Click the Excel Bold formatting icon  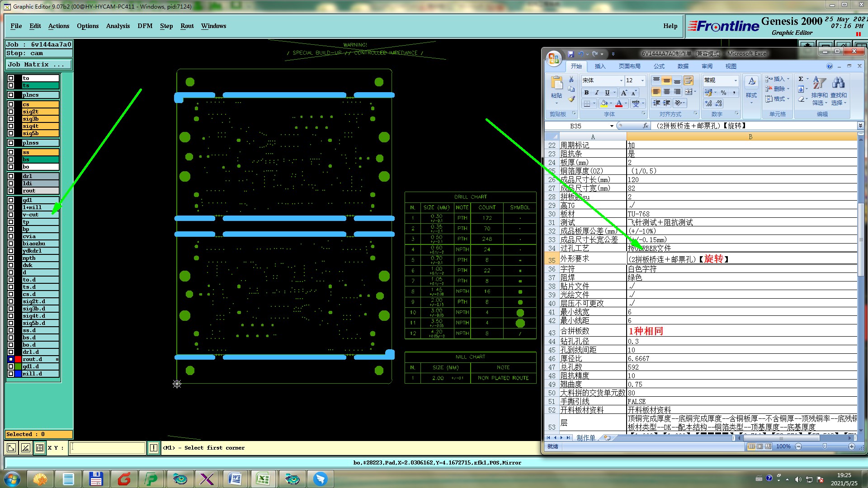tap(586, 93)
